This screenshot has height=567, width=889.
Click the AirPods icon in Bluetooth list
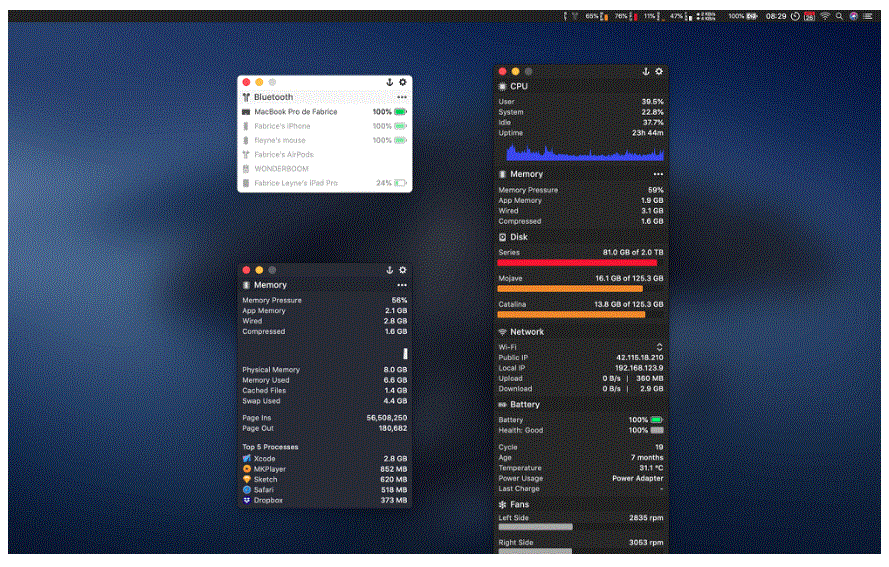tap(246, 154)
